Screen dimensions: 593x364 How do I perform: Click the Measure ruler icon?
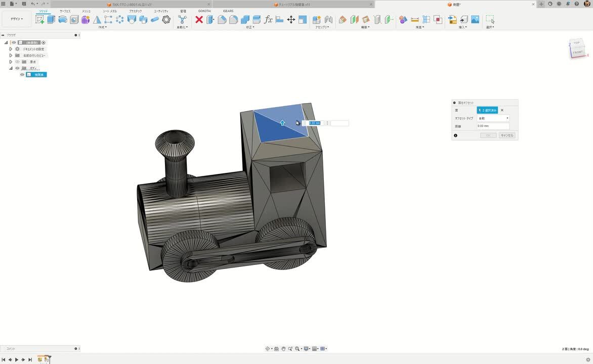coord(415,20)
